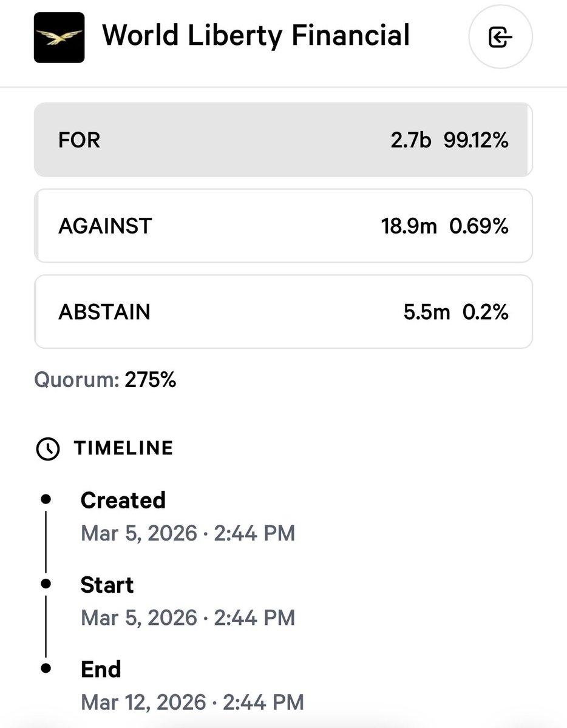This screenshot has width=567, height=728.
Task: Choose the FOR vote option
Action: point(283,140)
